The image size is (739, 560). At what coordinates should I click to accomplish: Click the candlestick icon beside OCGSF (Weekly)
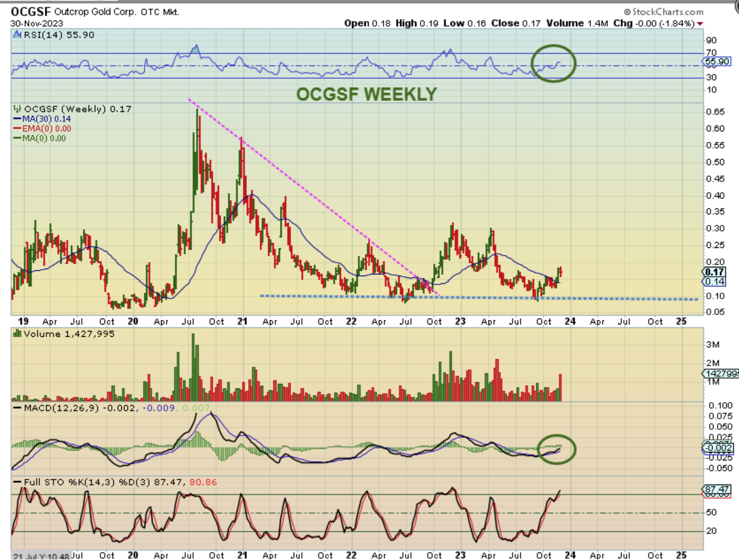click(17, 109)
